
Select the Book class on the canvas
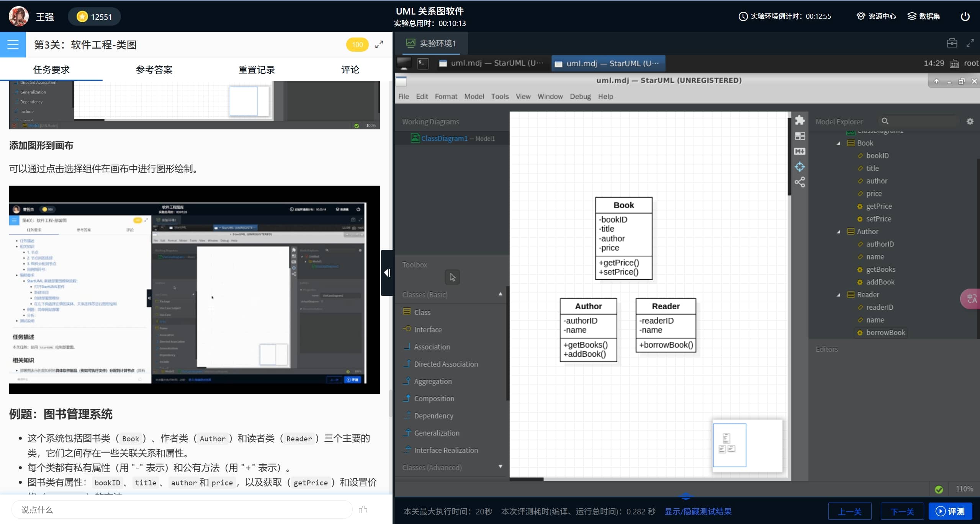(623, 238)
